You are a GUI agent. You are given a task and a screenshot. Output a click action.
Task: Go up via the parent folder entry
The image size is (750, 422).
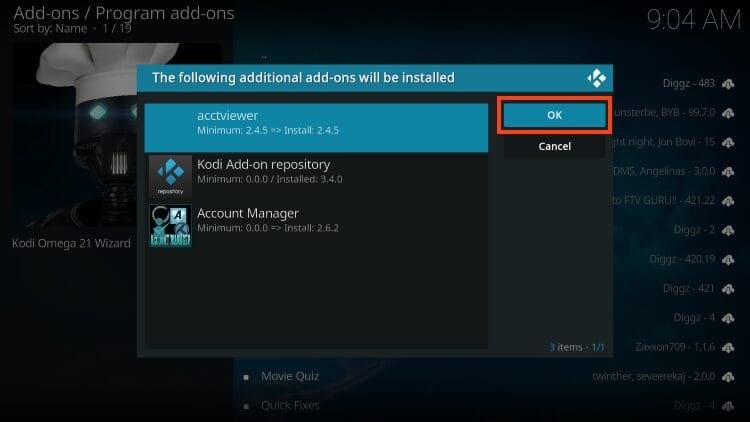(x=264, y=56)
